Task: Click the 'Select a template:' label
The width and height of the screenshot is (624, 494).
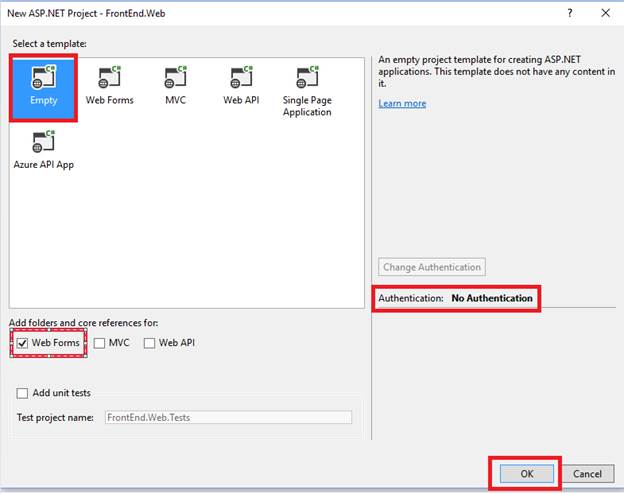Action: point(49,44)
